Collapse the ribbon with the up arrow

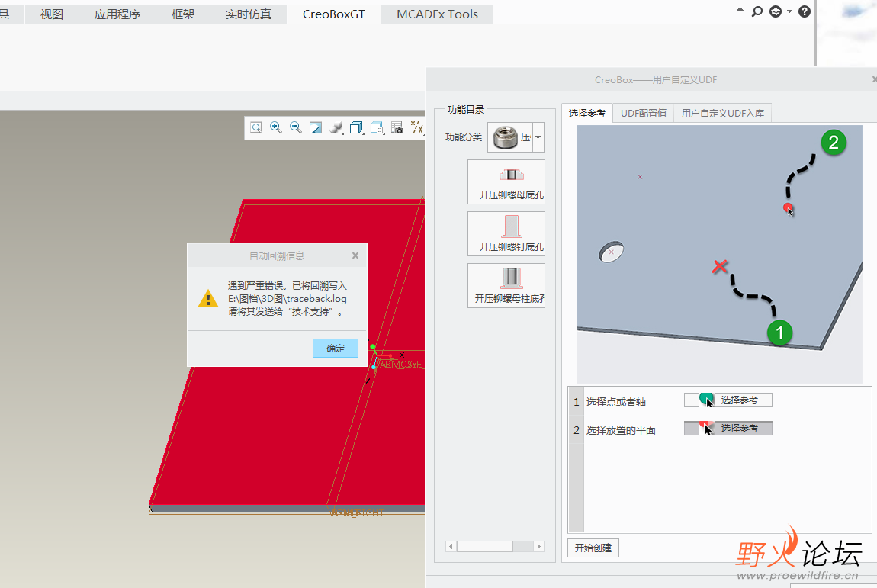coord(740,10)
